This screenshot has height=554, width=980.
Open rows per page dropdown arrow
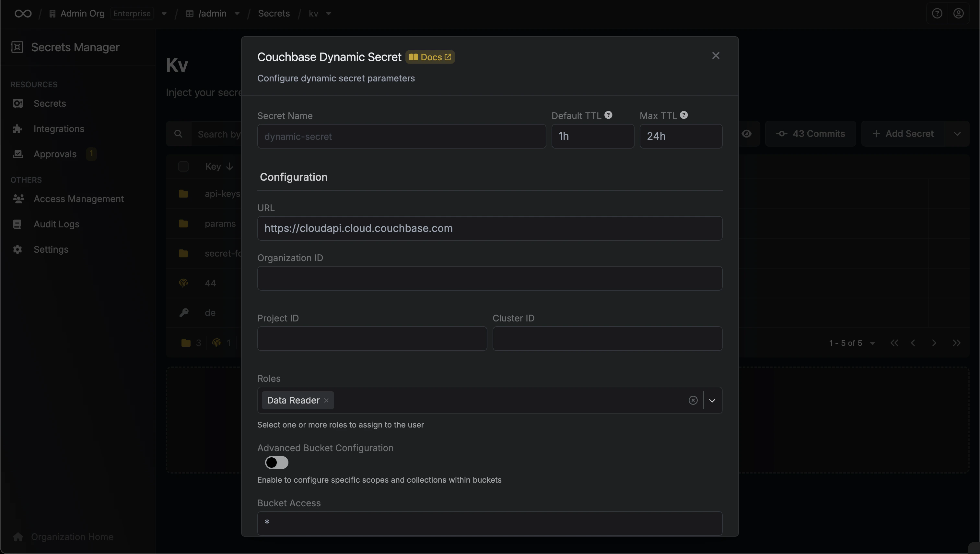pyautogui.click(x=873, y=343)
